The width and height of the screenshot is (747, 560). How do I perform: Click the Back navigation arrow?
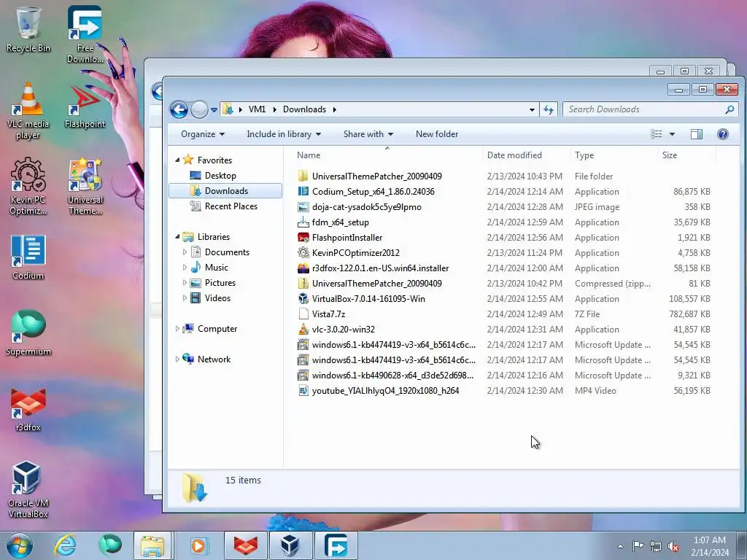[179, 109]
